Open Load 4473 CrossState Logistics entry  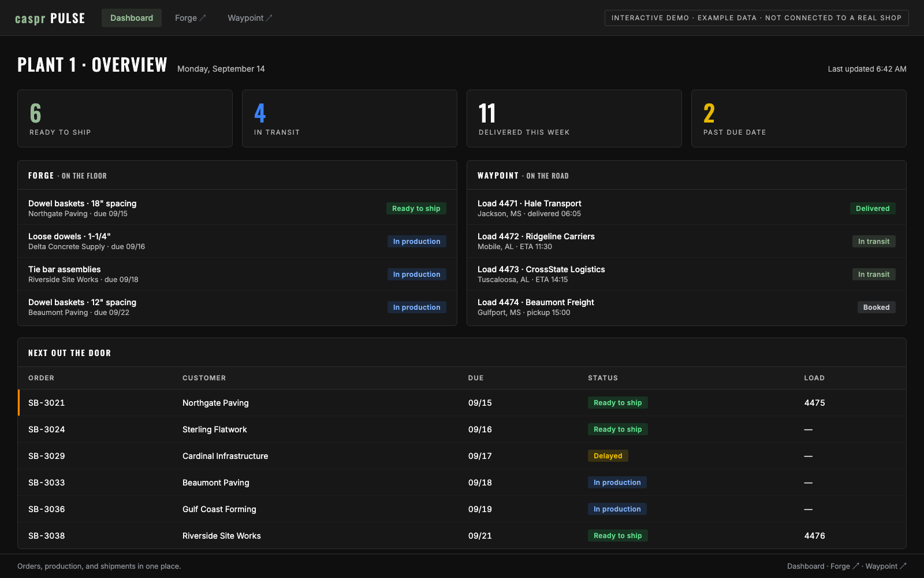(687, 274)
